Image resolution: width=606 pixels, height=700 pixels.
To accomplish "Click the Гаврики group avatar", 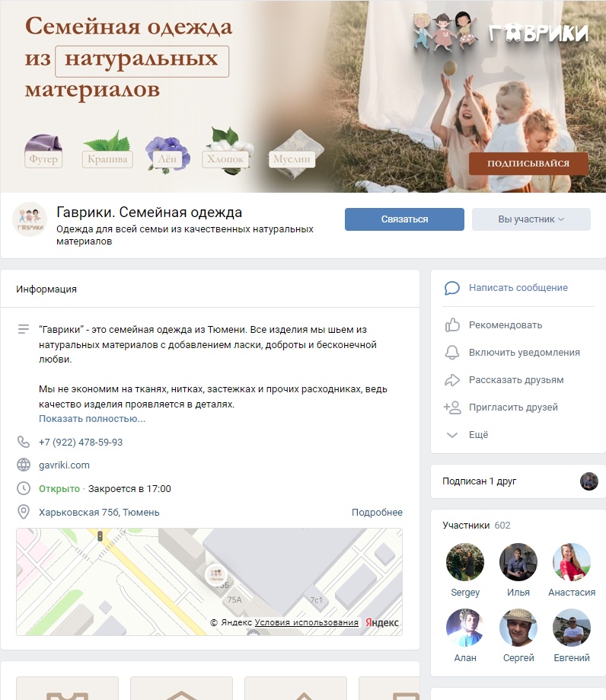I will (30, 219).
